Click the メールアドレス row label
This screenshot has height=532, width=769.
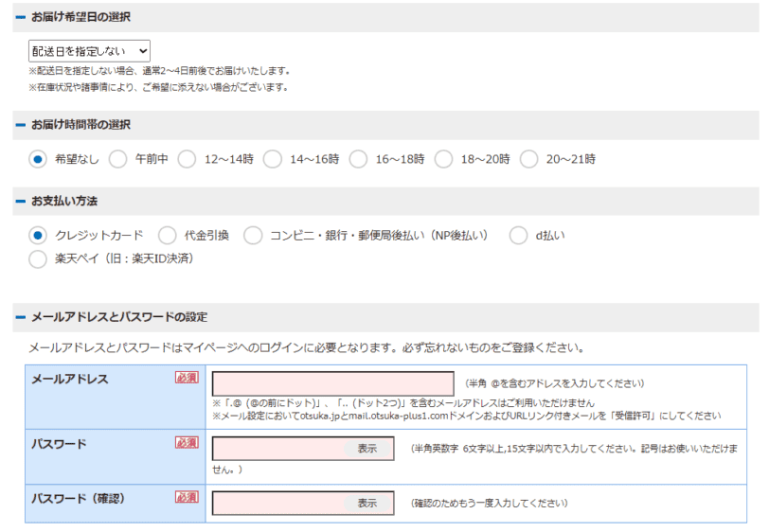70,379
